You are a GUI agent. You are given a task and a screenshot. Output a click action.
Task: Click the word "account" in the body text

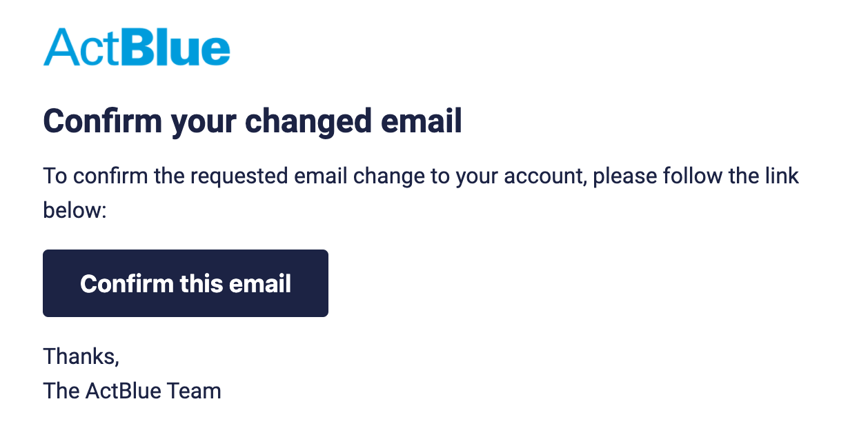pyautogui.click(x=544, y=176)
